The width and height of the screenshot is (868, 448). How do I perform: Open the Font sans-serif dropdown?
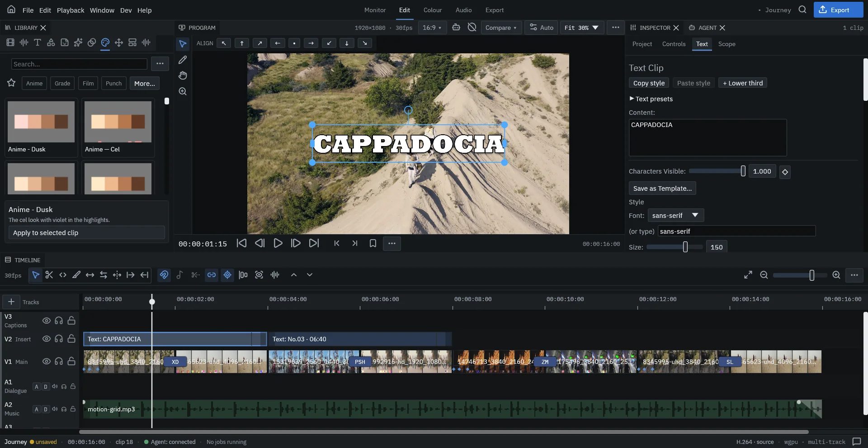675,215
